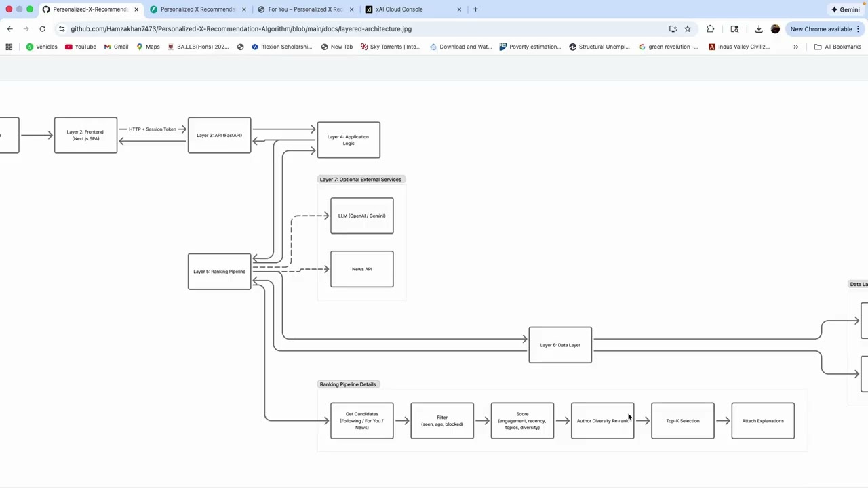Open the Sky Torrents bookmark

point(390,47)
